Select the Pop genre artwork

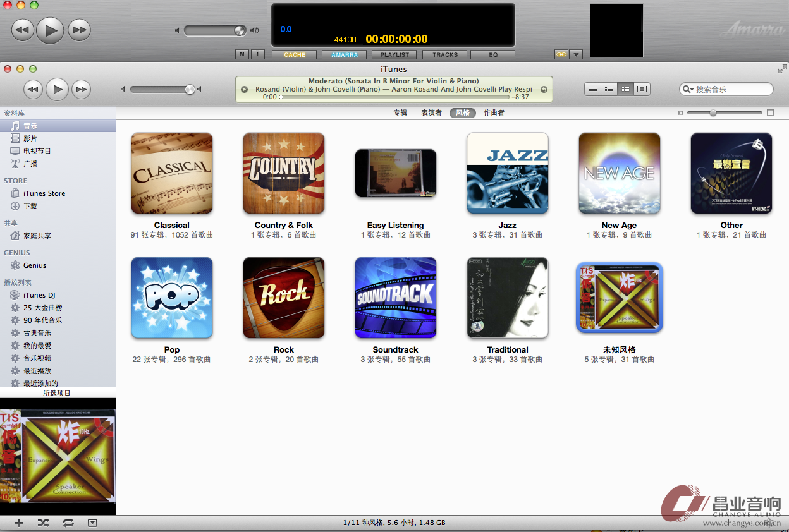[x=172, y=298]
